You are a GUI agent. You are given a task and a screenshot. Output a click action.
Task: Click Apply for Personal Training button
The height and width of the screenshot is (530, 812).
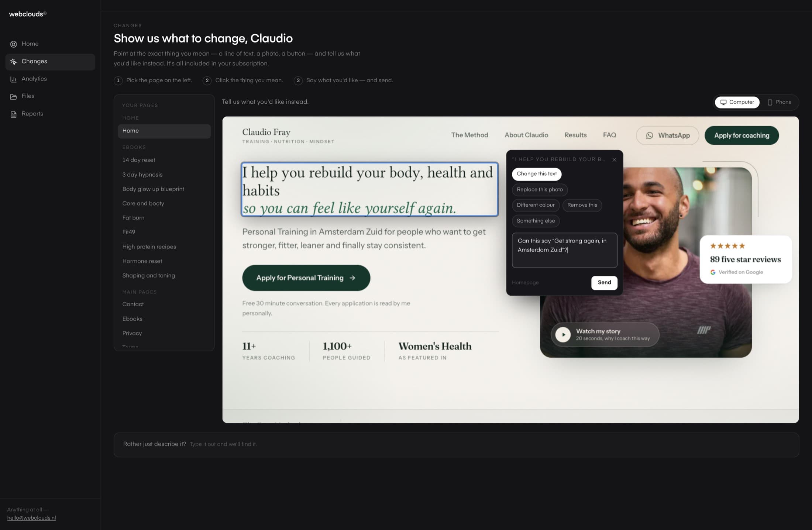[306, 278]
